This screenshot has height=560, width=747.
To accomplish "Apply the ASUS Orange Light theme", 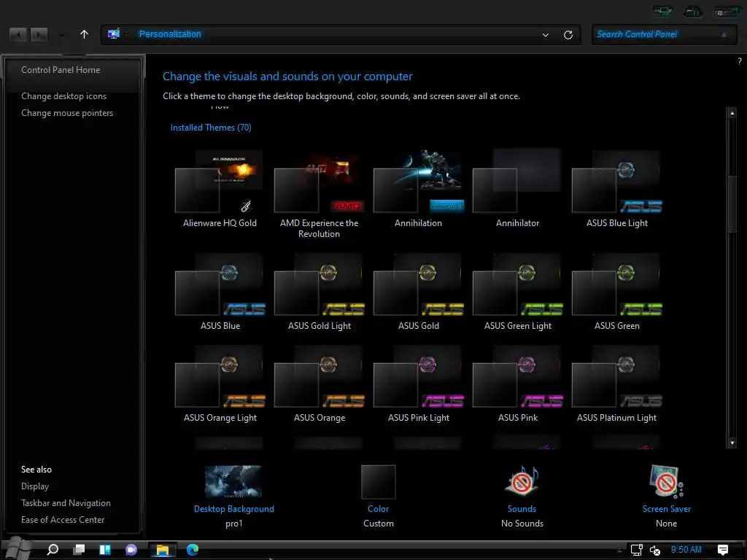I will [x=220, y=384].
